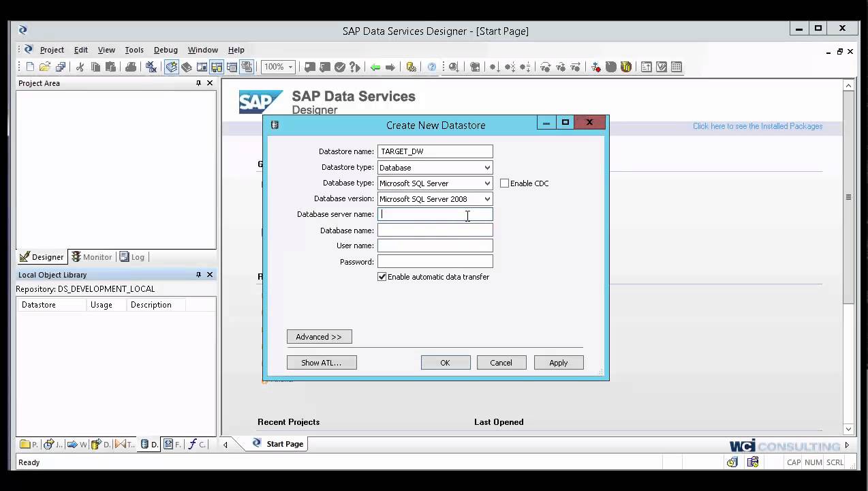Tick the Enable CDC checkbox
The height and width of the screenshot is (491, 868).
pyautogui.click(x=505, y=183)
